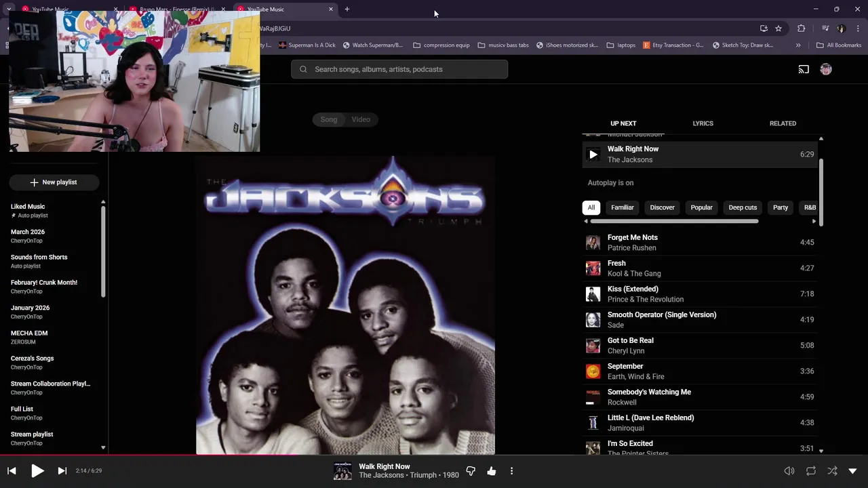Open Cereza's Songs playlist
The image size is (868, 488).
(51, 363)
